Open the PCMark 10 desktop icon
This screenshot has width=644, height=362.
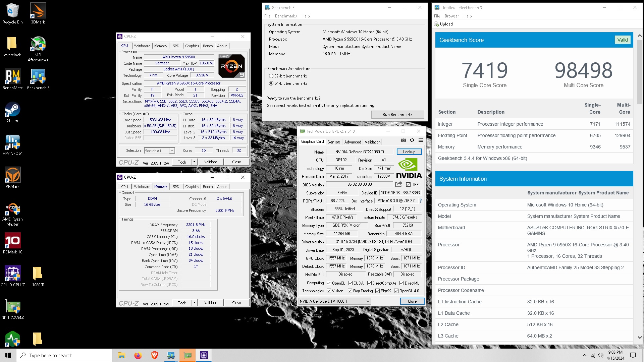point(12,243)
